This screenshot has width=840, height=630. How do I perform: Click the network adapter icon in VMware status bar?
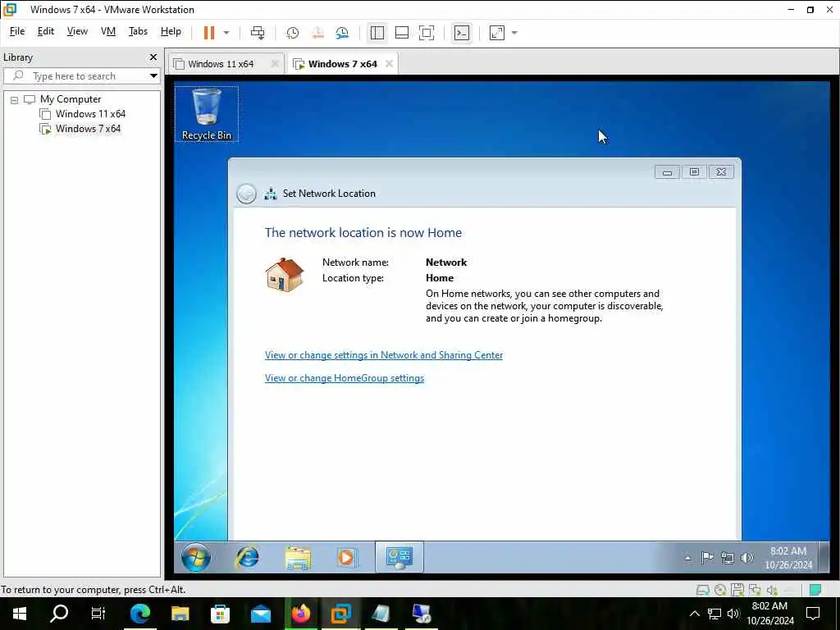click(755, 591)
